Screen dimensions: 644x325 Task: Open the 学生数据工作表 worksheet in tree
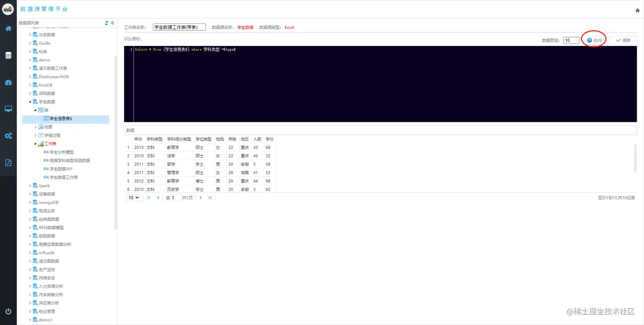[x=64, y=177]
